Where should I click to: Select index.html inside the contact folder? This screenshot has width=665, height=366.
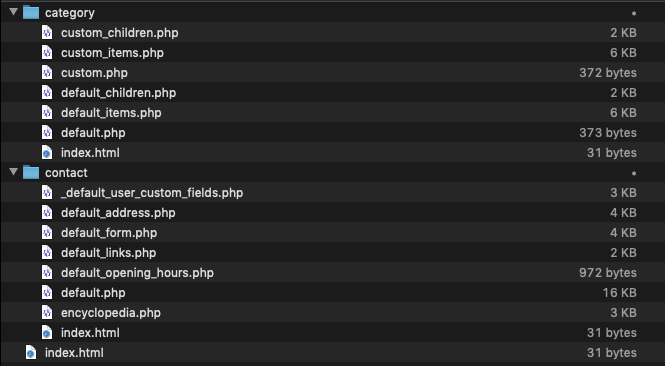pyautogui.click(x=332, y=332)
